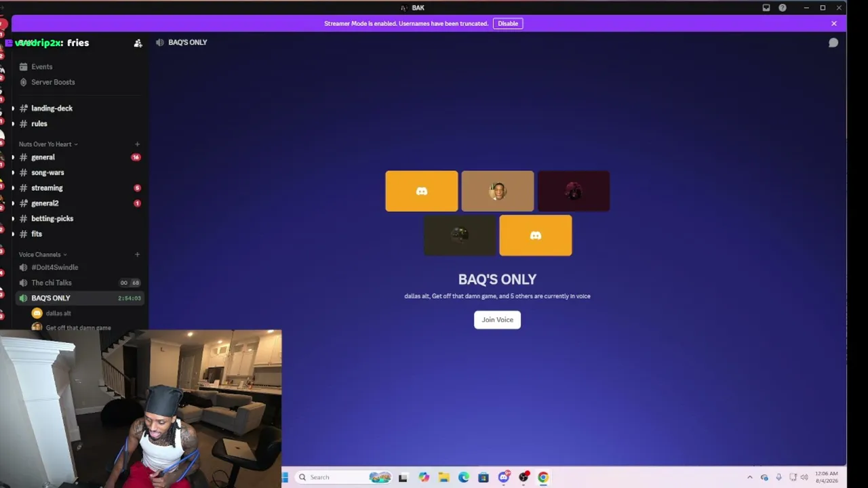The height and width of the screenshot is (488, 868).
Task: Open the general2 channel
Action: point(79,203)
